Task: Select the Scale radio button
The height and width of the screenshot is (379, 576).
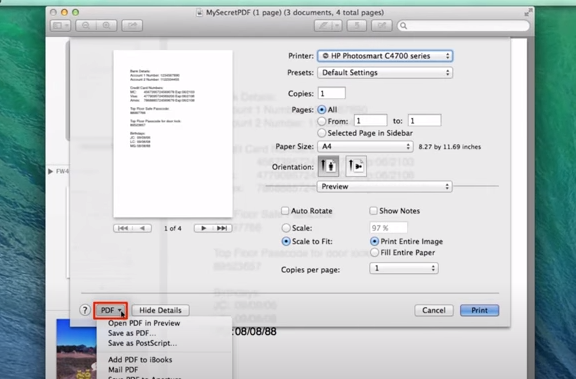Action: tap(286, 228)
